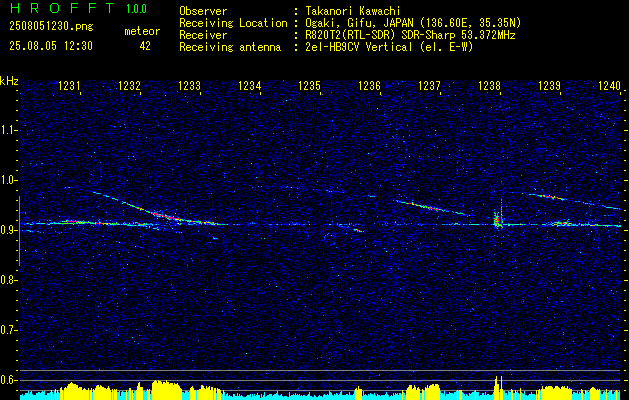Click the 1239 time marker
Image resolution: width=629 pixels, height=400 pixels.
click(549, 86)
